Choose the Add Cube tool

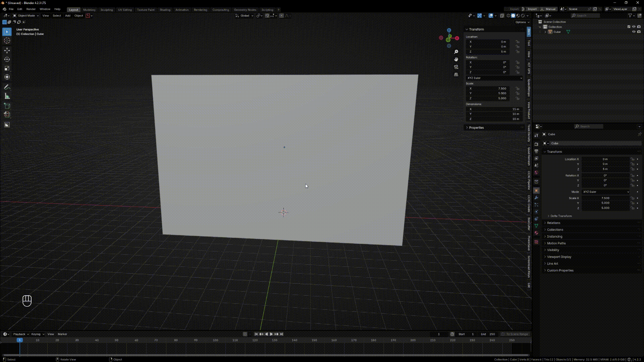click(7, 106)
